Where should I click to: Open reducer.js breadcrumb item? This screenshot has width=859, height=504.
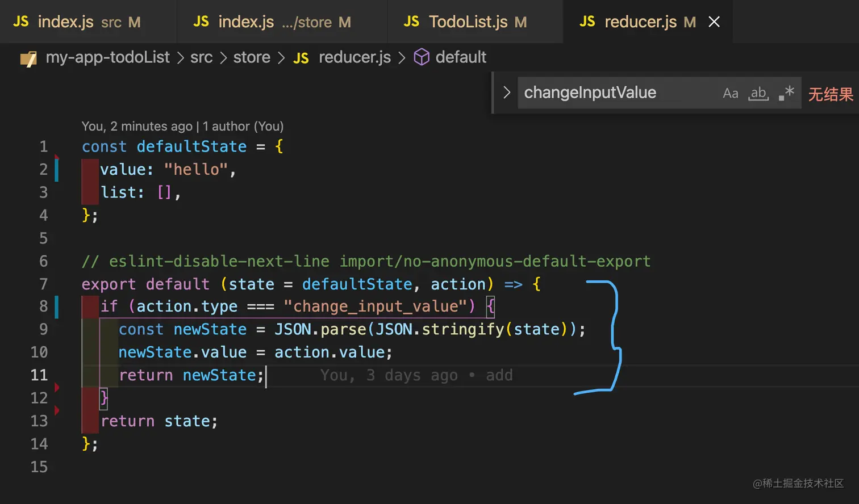click(x=355, y=57)
